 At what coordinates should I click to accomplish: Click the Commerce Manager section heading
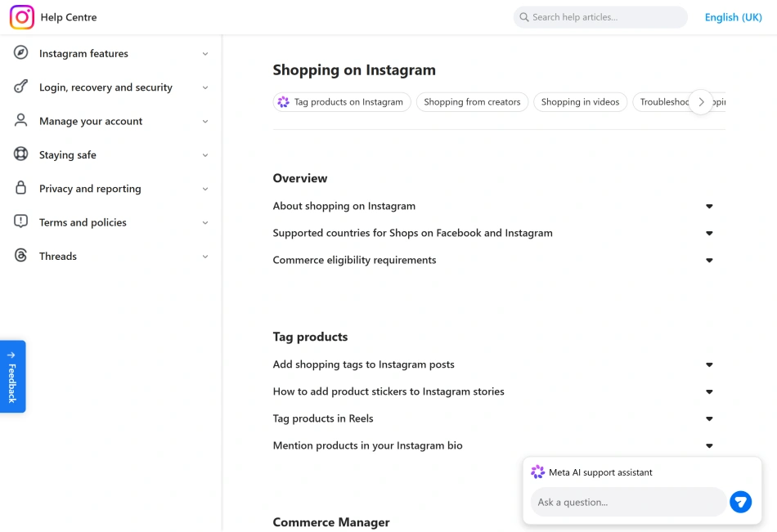click(x=331, y=522)
